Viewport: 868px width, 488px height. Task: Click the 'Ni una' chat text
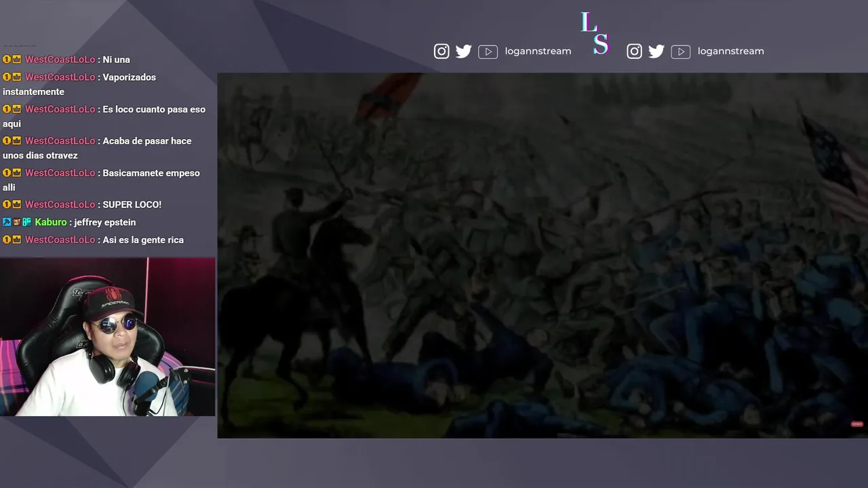pyautogui.click(x=116, y=60)
